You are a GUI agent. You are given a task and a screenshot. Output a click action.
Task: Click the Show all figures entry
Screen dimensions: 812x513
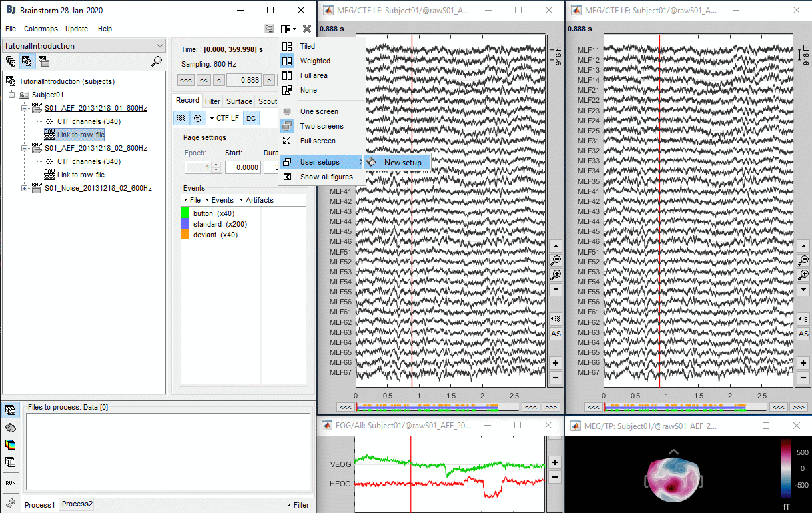(x=326, y=177)
